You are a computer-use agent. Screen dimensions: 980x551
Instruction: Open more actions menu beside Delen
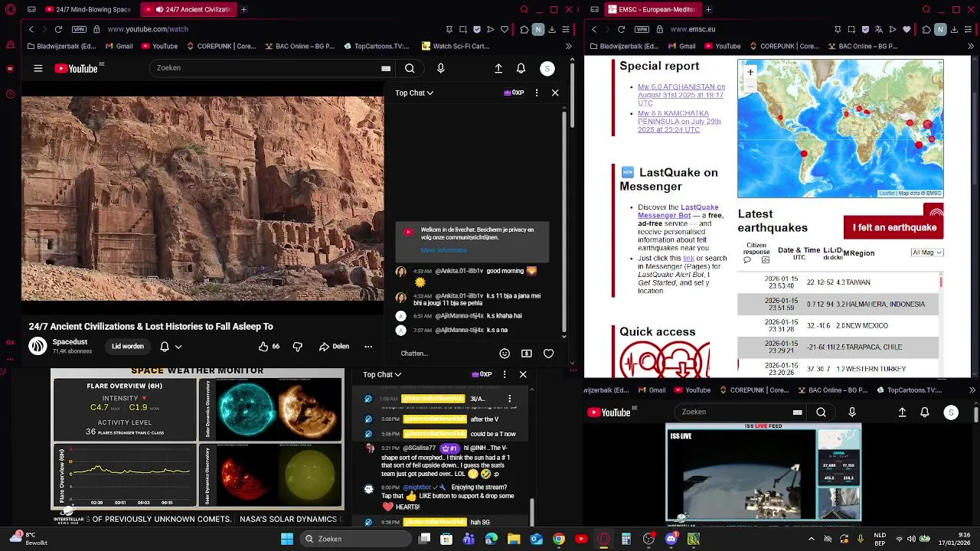(368, 347)
